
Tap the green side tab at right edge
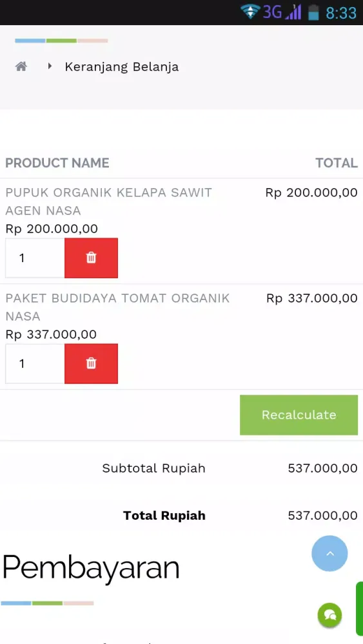click(359, 609)
